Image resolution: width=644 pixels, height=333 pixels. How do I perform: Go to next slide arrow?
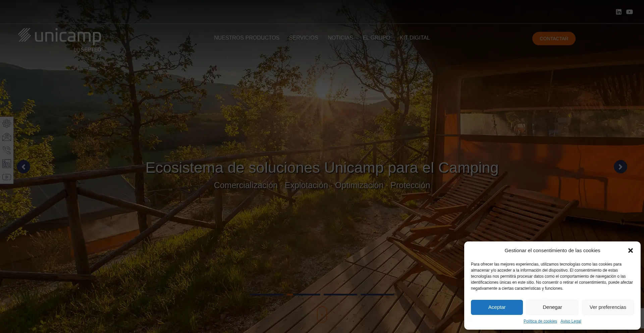click(x=620, y=167)
